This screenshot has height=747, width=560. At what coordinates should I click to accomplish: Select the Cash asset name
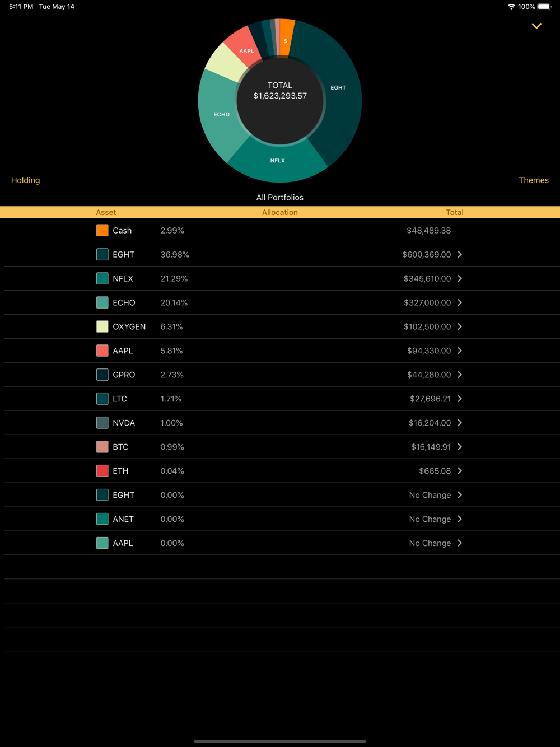point(122,230)
